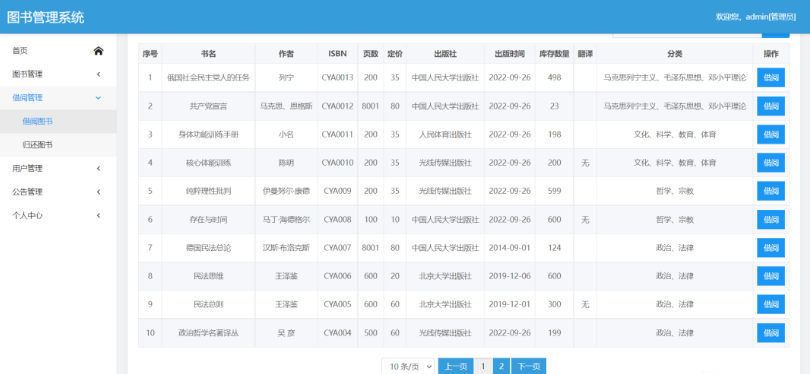Click the date cell 2019-12-06
The image size is (810, 374).
click(509, 276)
